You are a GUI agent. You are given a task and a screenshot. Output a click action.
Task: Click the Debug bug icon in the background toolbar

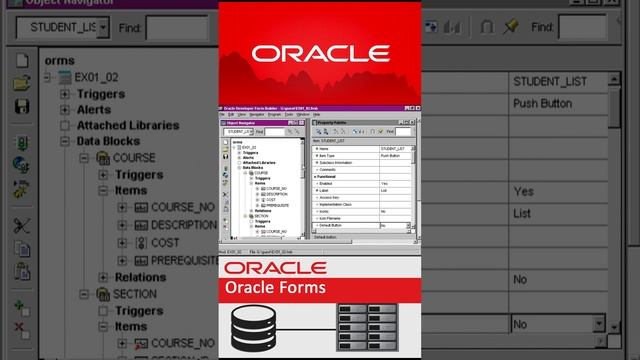[x=21, y=189]
